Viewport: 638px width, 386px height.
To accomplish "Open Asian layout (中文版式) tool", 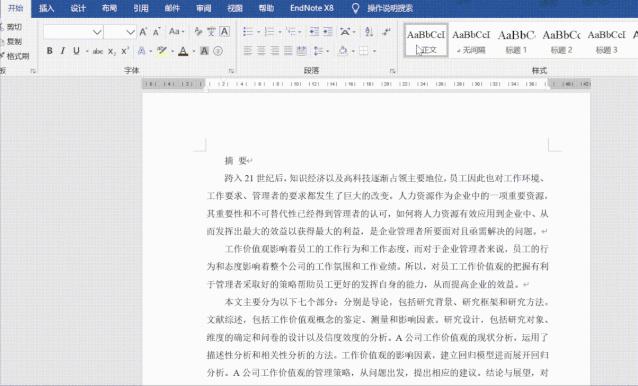I will point(345,31).
